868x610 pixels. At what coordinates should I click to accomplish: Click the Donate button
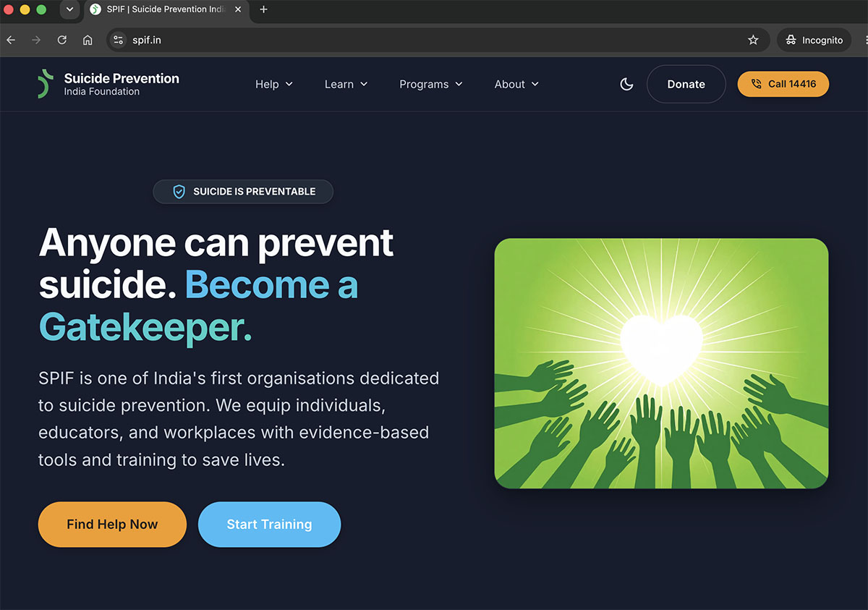(x=686, y=84)
